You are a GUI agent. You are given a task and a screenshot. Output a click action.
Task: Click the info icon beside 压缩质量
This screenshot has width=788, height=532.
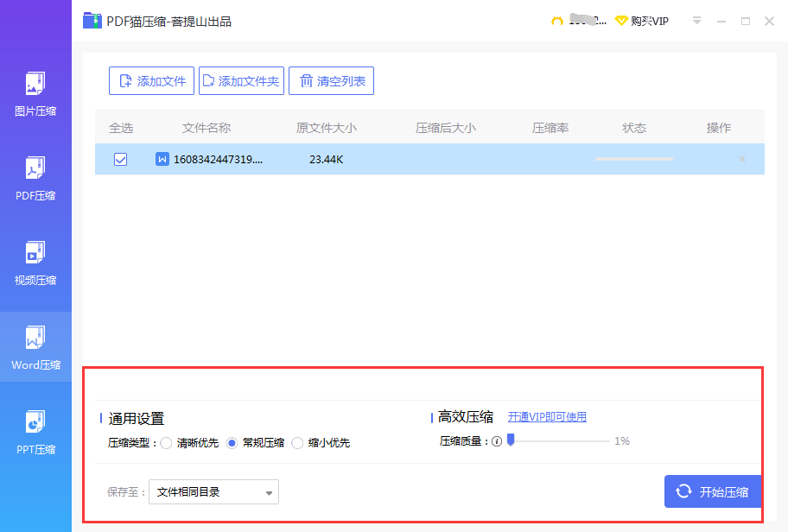coord(497,441)
